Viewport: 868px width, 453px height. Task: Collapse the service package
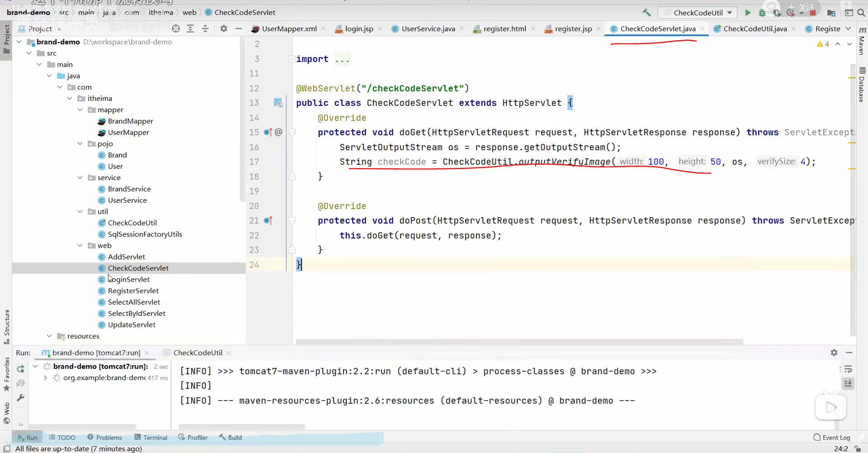[x=80, y=177]
